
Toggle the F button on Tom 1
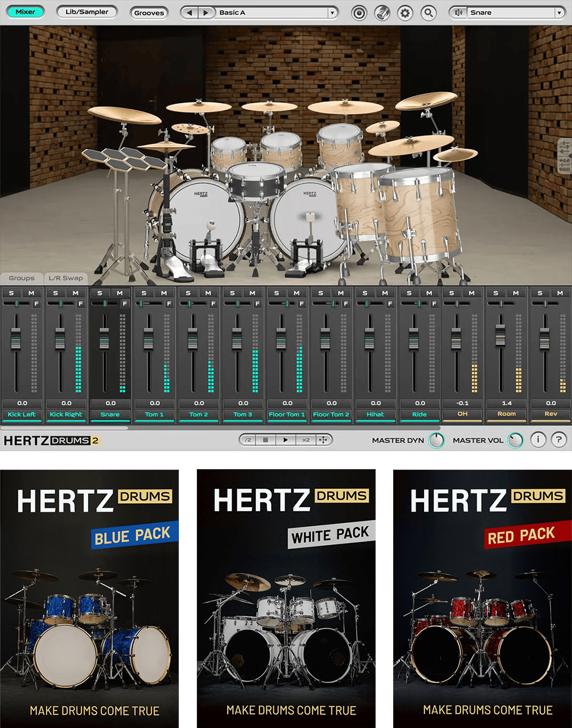point(169,304)
